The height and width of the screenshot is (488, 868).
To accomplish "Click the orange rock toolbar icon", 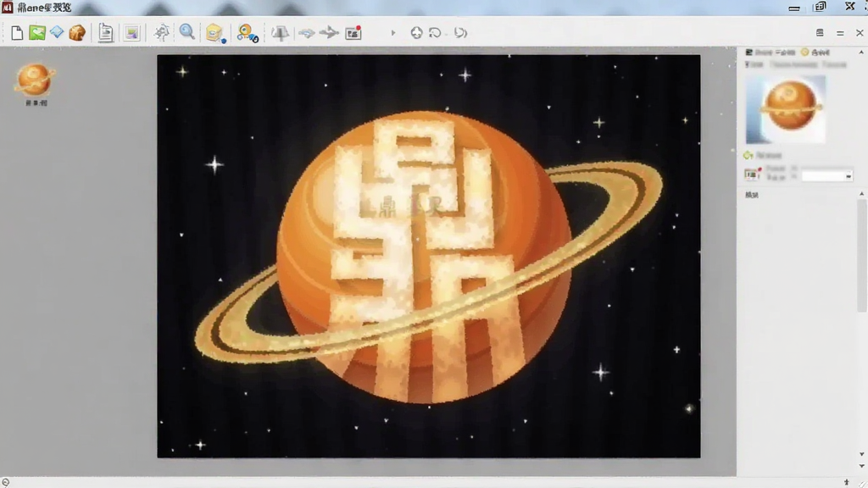I will coord(77,33).
